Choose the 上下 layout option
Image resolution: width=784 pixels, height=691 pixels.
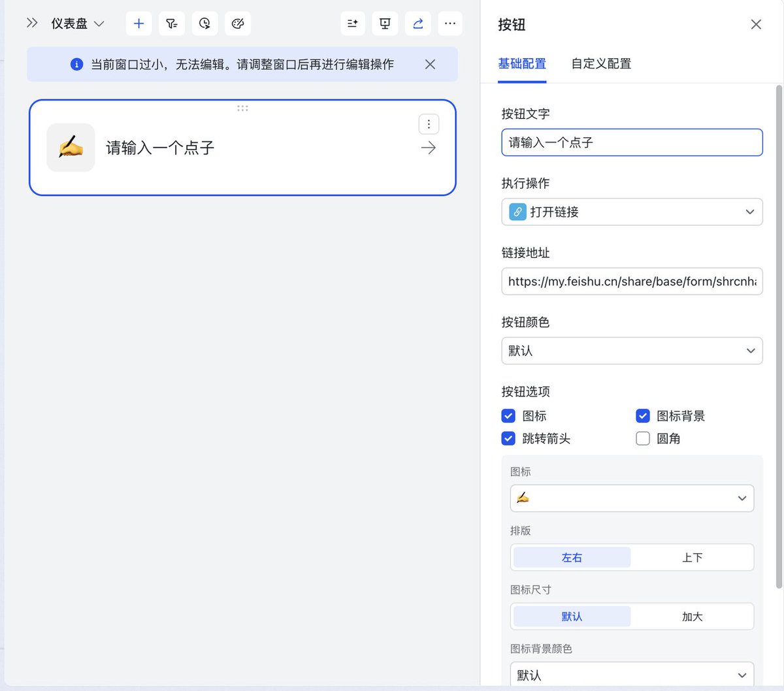(692, 558)
